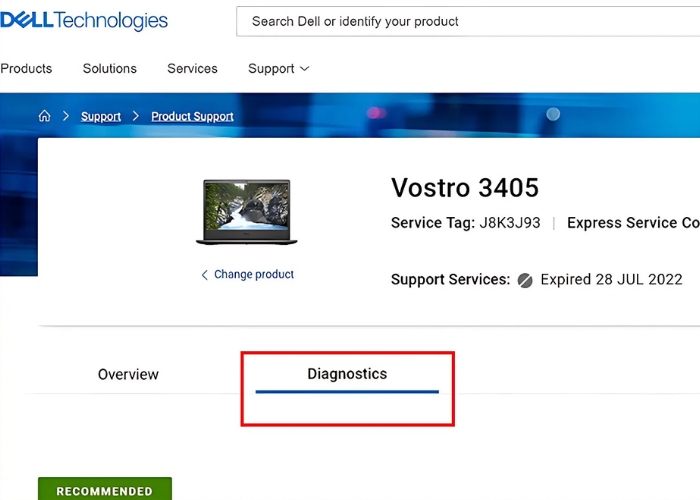The image size is (700, 500).
Task: Click the Vostro 3405 product title
Action: click(465, 187)
